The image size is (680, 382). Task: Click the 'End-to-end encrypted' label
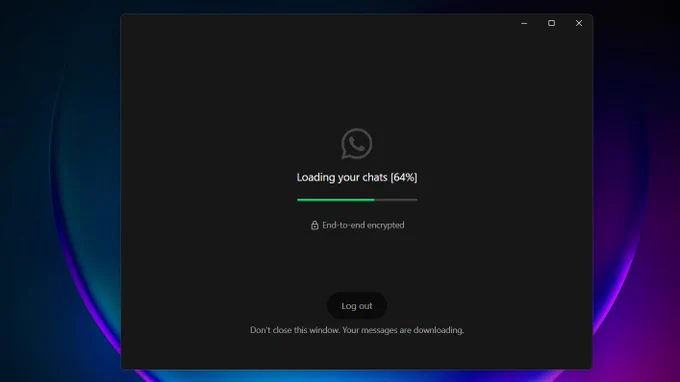(363, 225)
